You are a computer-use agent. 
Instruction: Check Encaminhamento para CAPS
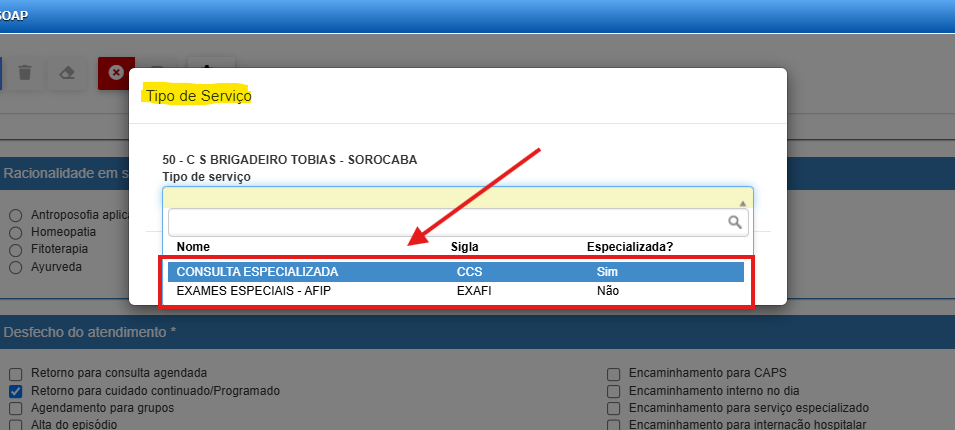tap(614, 373)
